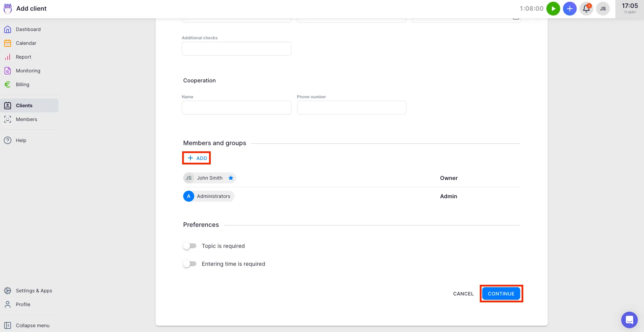Enable the Topic is required toggle
Image resolution: width=644 pixels, height=332 pixels.
(x=190, y=246)
